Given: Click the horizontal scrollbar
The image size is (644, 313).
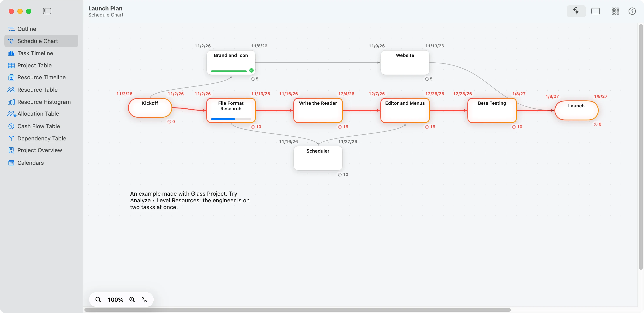Looking at the screenshot, I should pyautogui.click(x=297, y=310).
